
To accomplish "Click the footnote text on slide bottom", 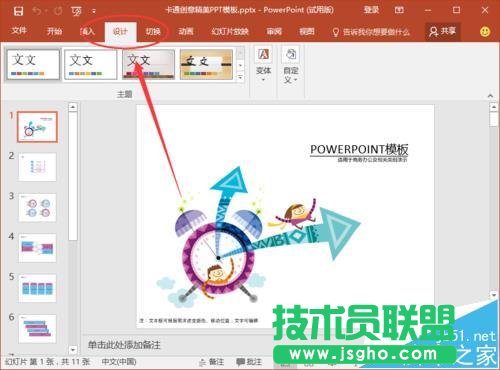I will click(199, 321).
